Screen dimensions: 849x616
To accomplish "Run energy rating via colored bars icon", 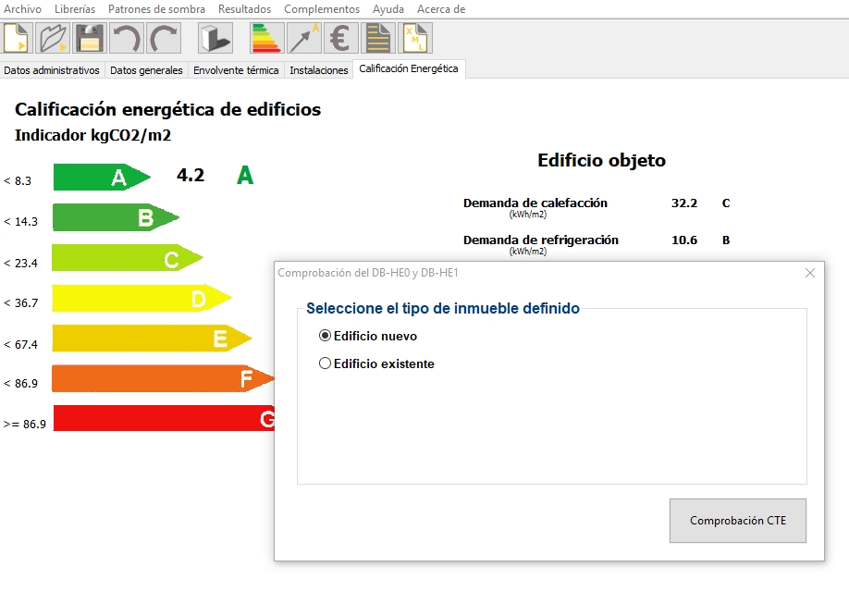I will pyautogui.click(x=266, y=39).
